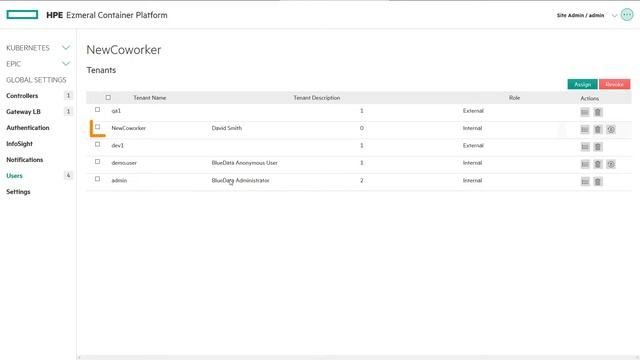Viewport: 640px width, 360px height.
Task: Click the trash icon in demo.user row
Action: 598,164
